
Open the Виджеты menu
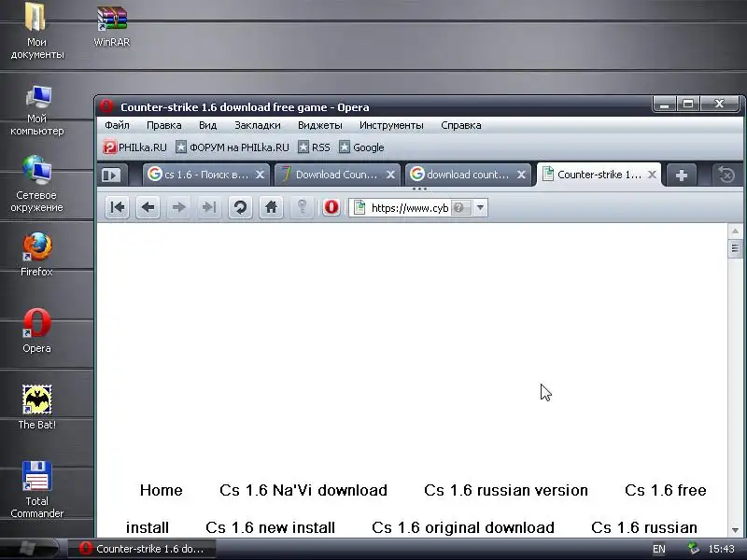[319, 125]
